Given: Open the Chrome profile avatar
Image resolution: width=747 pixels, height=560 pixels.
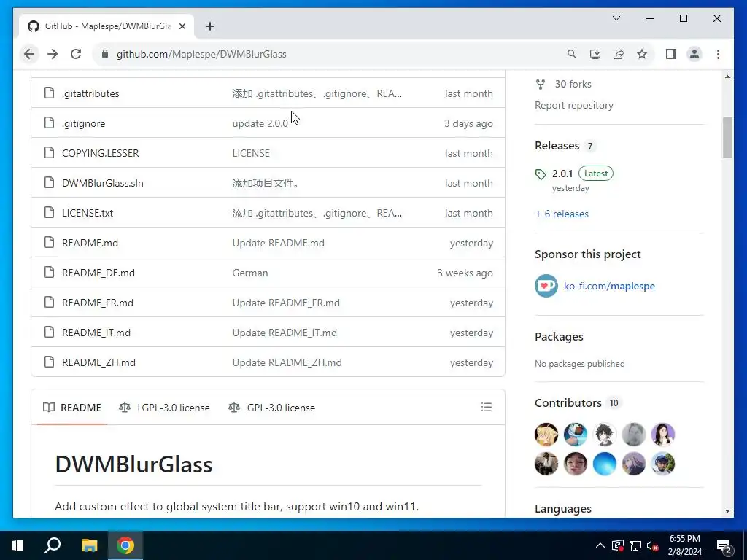Looking at the screenshot, I should pos(694,54).
